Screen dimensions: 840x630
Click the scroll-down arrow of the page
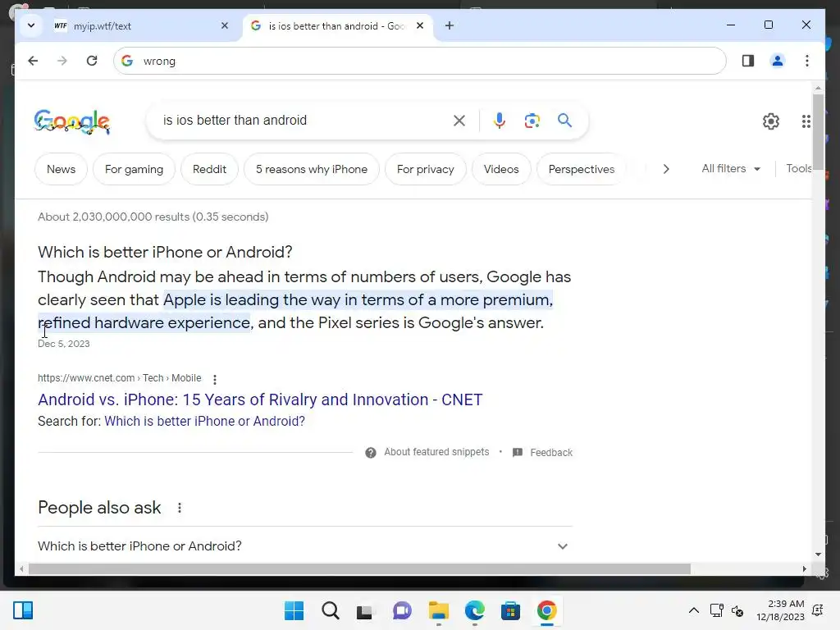[x=818, y=555]
